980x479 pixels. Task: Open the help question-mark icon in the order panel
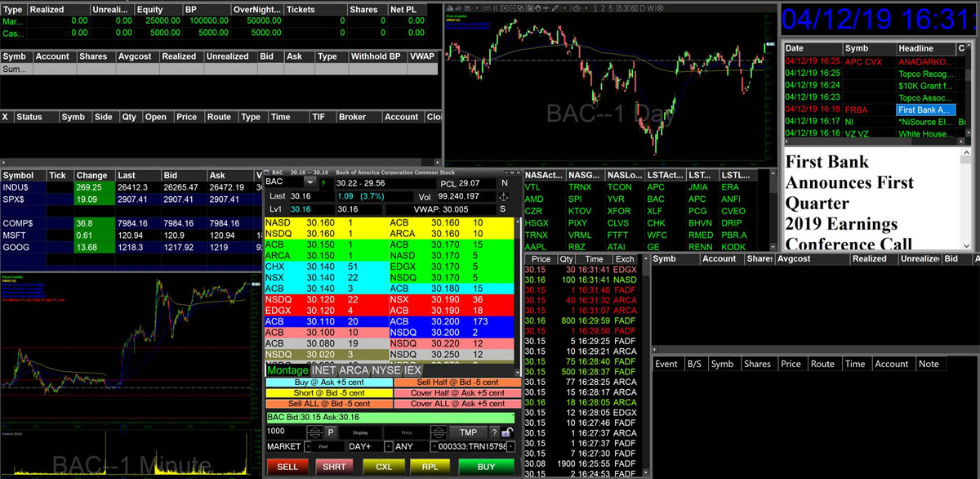tap(495, 432)
